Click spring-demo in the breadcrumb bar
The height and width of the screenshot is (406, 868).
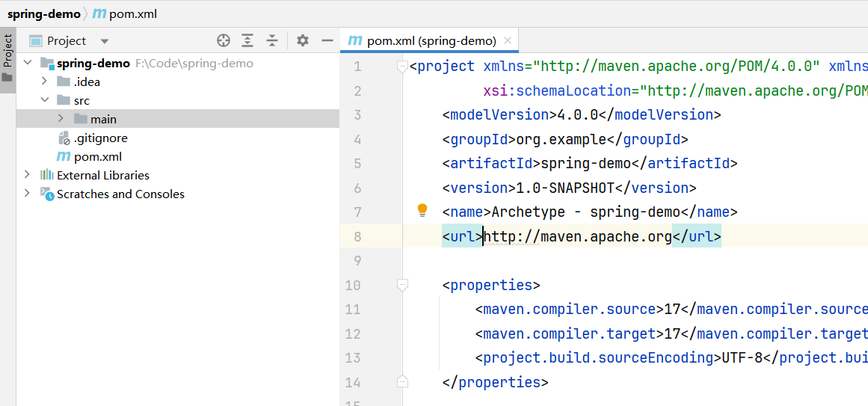coord(43,14)
